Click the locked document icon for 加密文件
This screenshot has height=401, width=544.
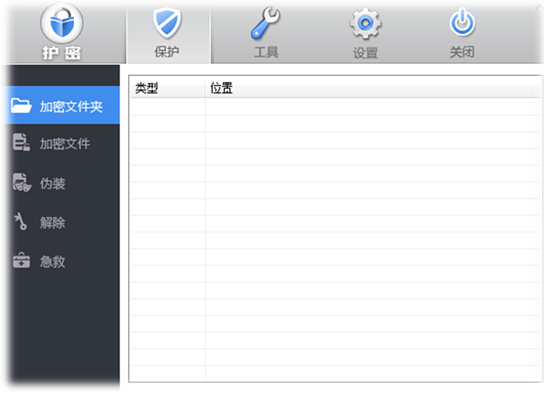(21, 142)
